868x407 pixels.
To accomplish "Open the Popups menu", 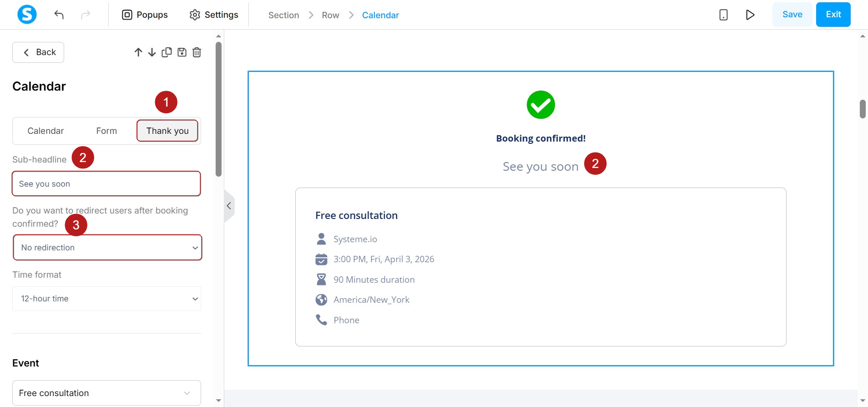I will click(x=145, y=15).
